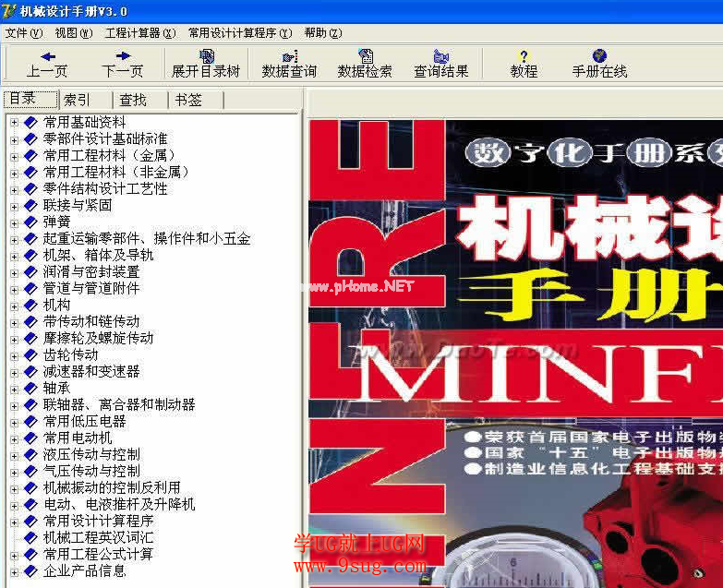Image resolution: width=723 pixels, height=588 pixels.
Task: Open the 视图(W) menu
Action: 74,33
